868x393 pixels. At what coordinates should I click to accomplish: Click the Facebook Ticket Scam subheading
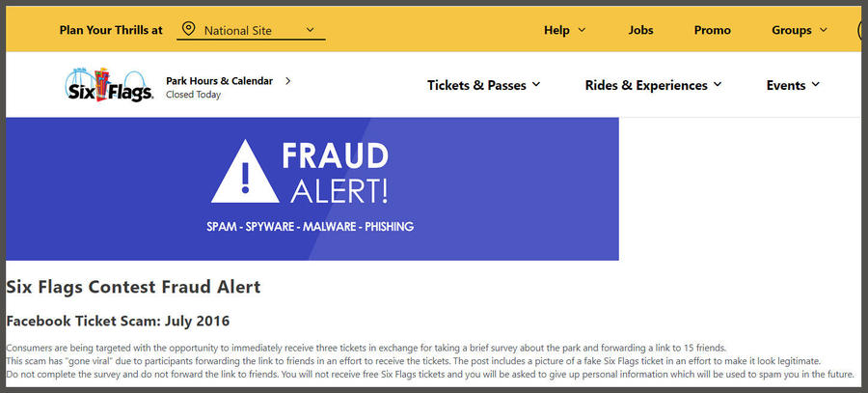(x=118, y=321)
